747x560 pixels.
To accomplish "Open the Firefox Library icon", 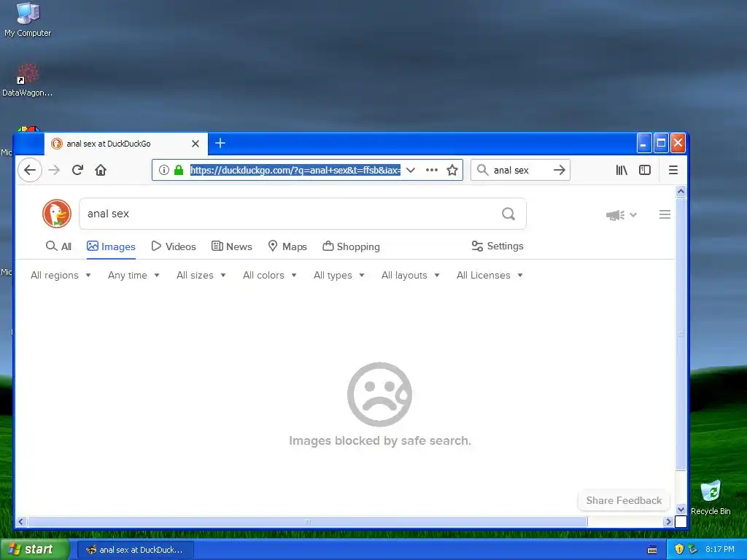I will 622,170.
